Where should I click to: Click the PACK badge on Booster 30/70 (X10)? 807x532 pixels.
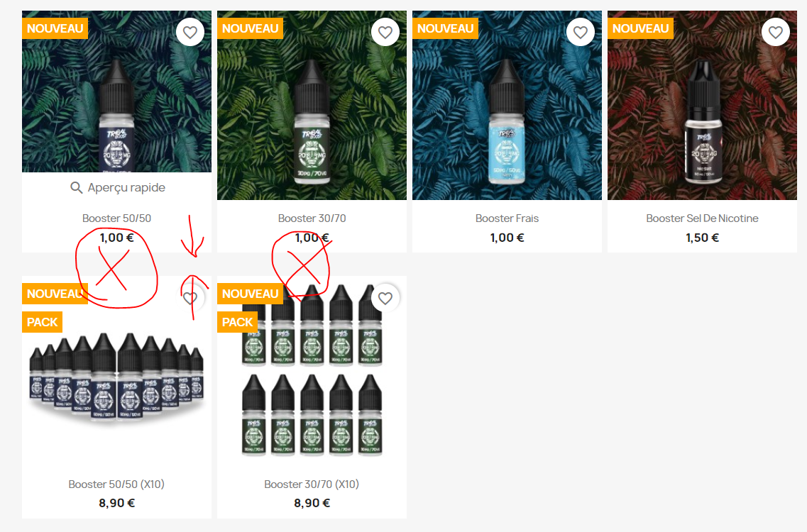[237, 322]
